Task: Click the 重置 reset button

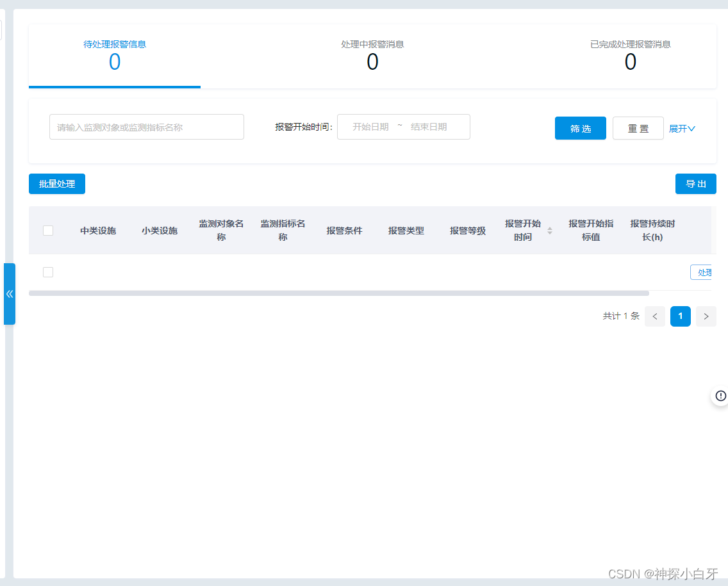Action: 638,129
